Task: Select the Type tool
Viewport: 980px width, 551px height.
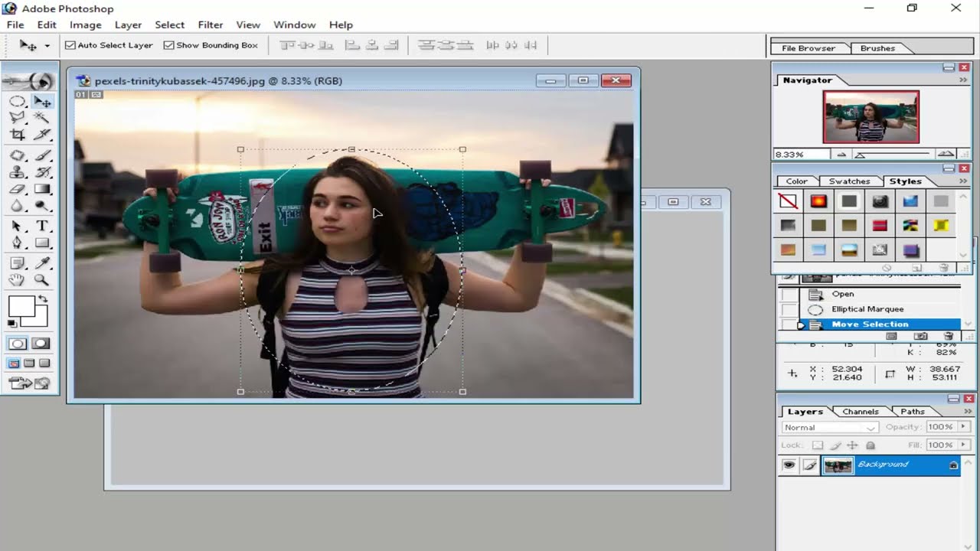Action: (x=42, y=227)
